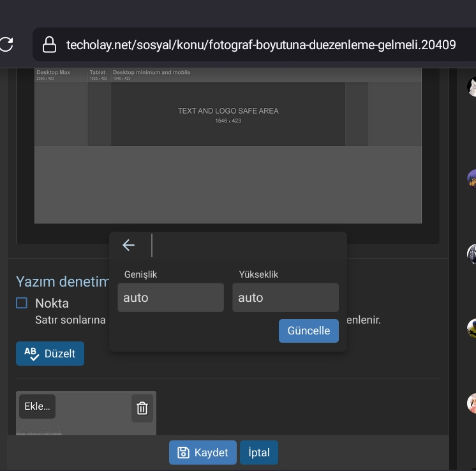
Task: Click the back arrow in size popup
Action: click(x=128, y=245)
